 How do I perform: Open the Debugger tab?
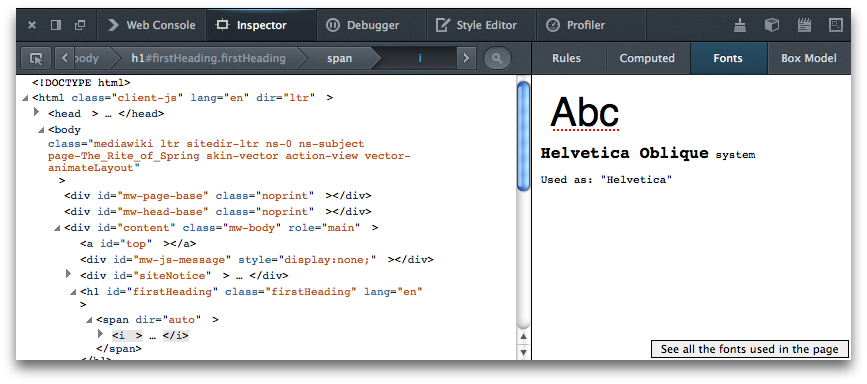pyautogui.click(x=371, y=25)
